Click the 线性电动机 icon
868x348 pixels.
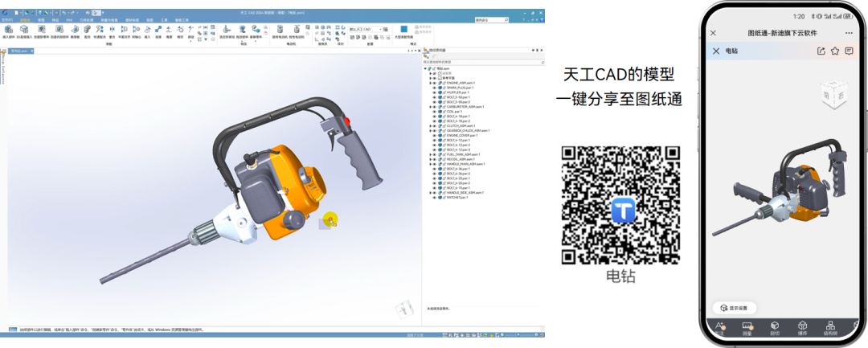(297, 31)
